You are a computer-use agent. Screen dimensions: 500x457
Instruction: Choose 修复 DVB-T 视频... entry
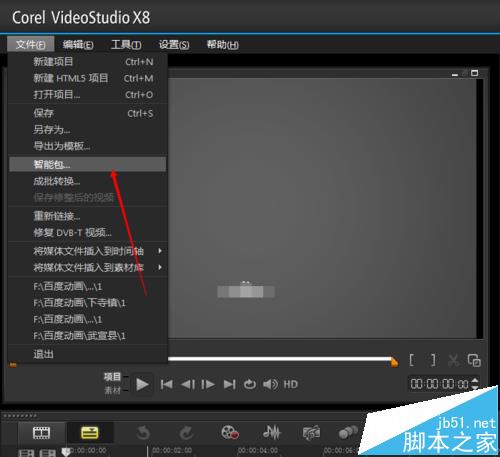(x=87, y=233)
